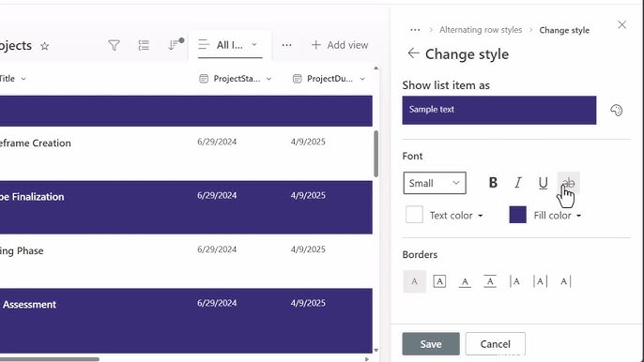Open the sort options icon
Screen dimensions: 644x362
[176, 44]
